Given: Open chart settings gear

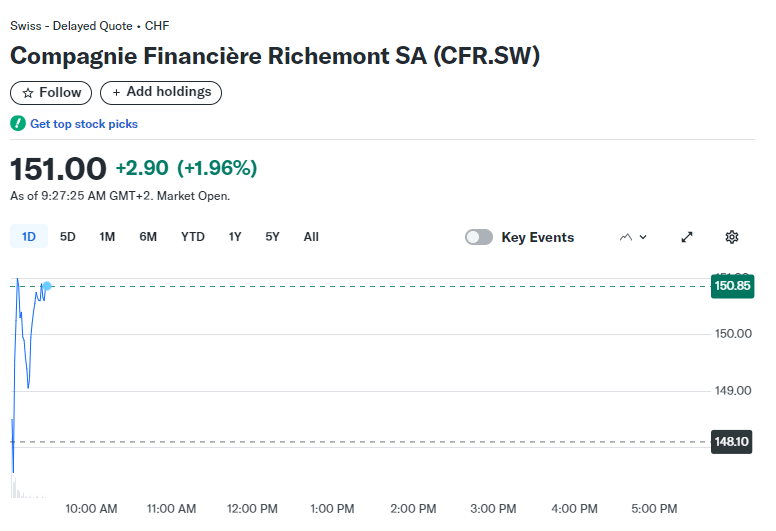Looking at the screenshot, I should pos(731,237).
